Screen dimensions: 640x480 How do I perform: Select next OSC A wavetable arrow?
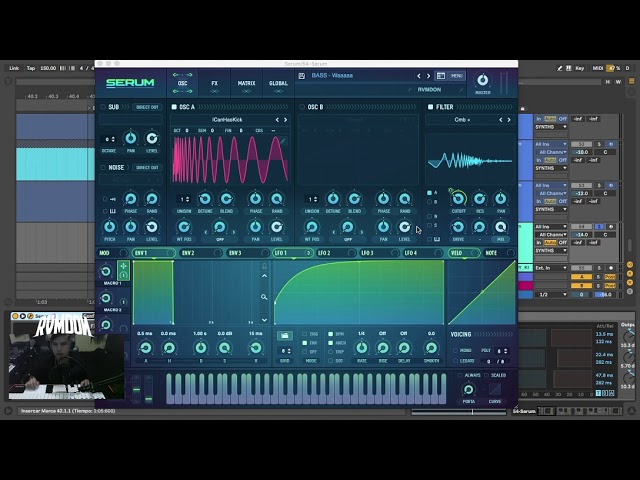(x=286, y=120)
